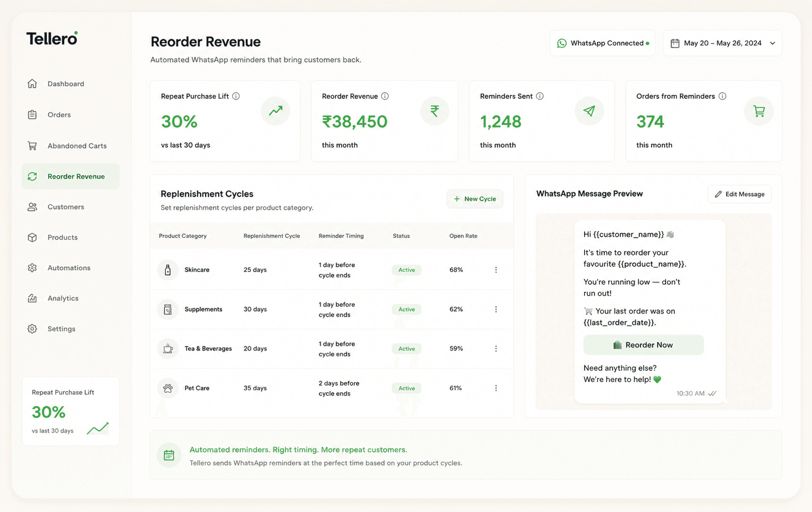
Task: Click the WhatsApp message preview bubble
Action: point(650,312)
